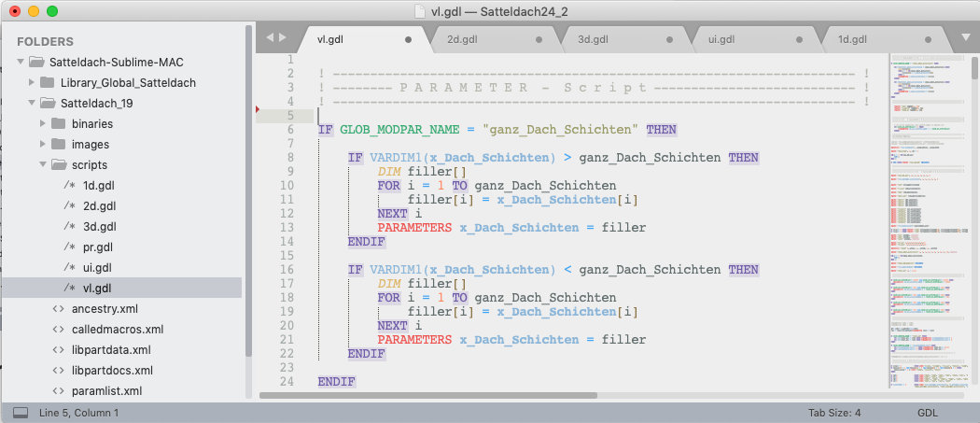Screen dimensions: 980x423
Task: Open the tab list dropdown arrow
Action: [965, 39]
